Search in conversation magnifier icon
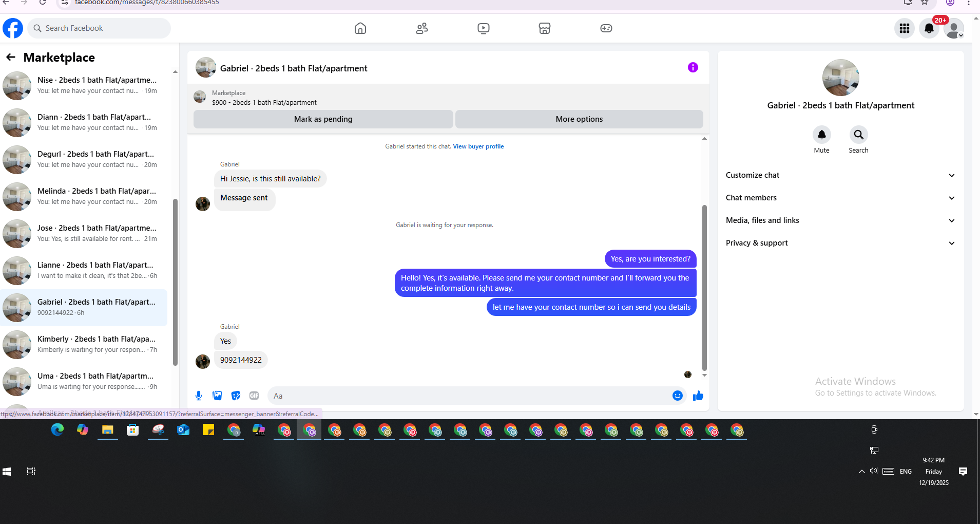980x524 pixels. pyautogui.click(x=859, y=135)
